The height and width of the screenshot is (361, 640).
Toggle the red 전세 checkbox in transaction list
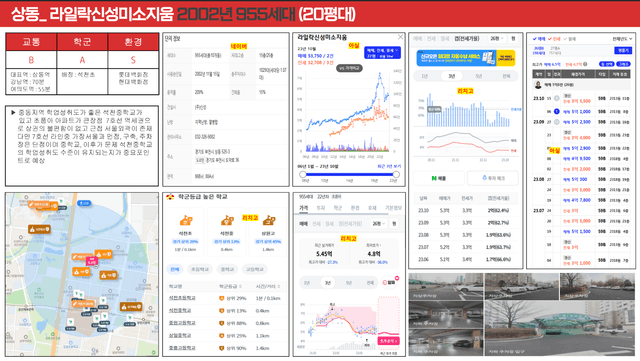click(x=554, y=39)
